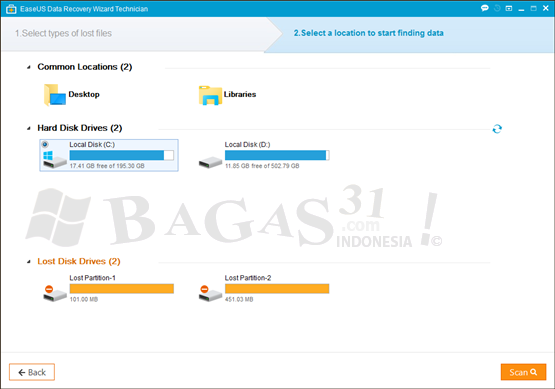555x389 pixels.
Task: Click the Local Disk (D:) usage bar
Action: [277, 155]
